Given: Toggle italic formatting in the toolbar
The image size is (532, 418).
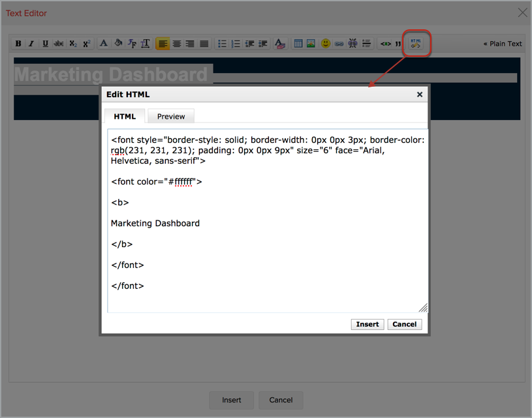Looking at the screenshot, I should (x=31, y=44).
